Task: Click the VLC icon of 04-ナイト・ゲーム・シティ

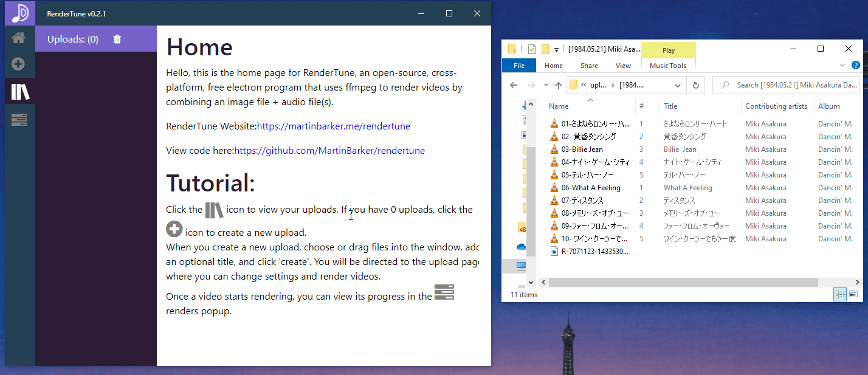Action: (554, 162)
